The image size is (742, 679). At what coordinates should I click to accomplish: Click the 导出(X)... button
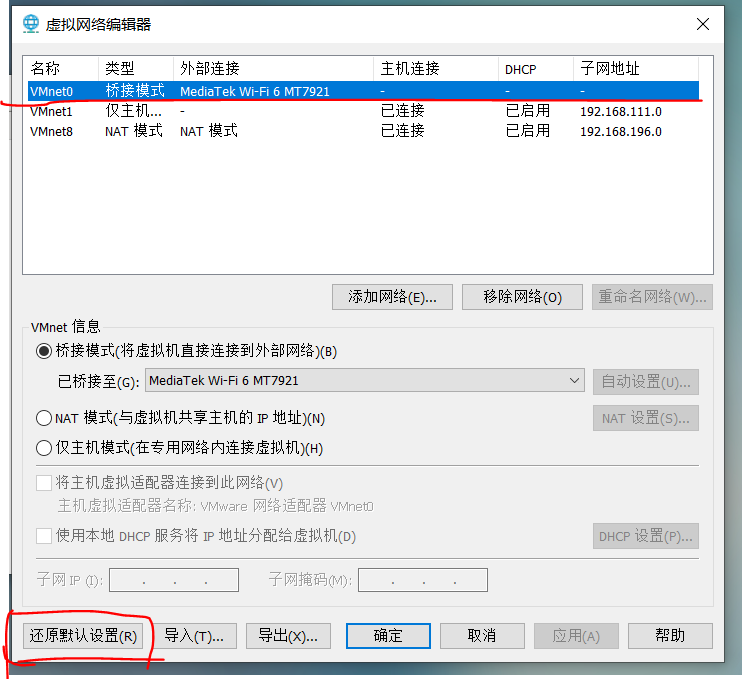[x=288, y=636]
